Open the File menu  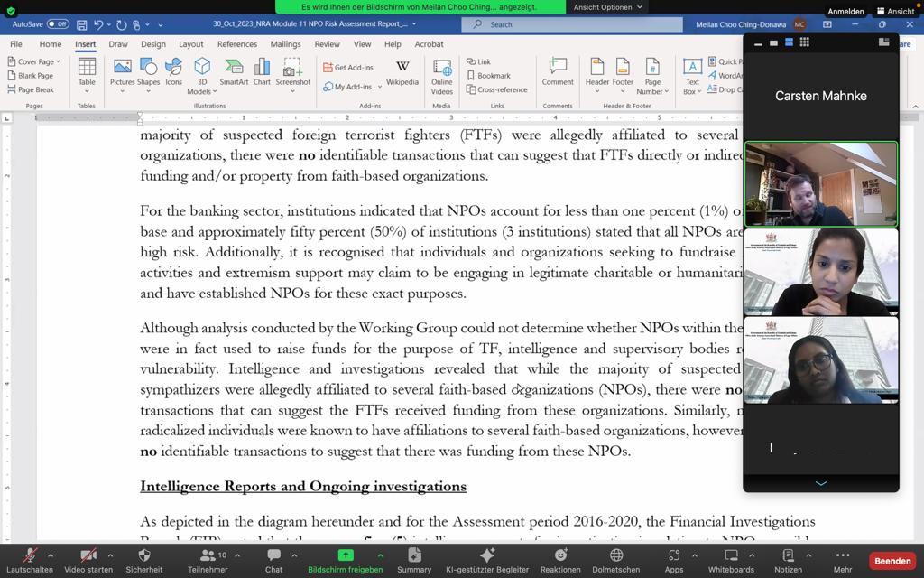tap(16, 44)
